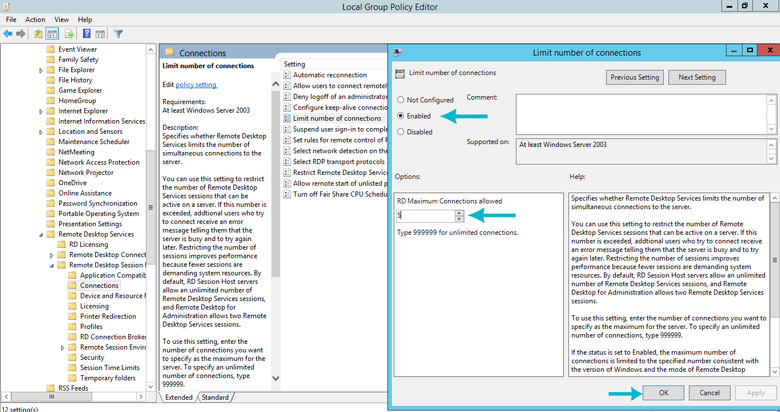Click the policy icon in the dialog title bar
Screen dimensions: 780x412
point(397,52)
